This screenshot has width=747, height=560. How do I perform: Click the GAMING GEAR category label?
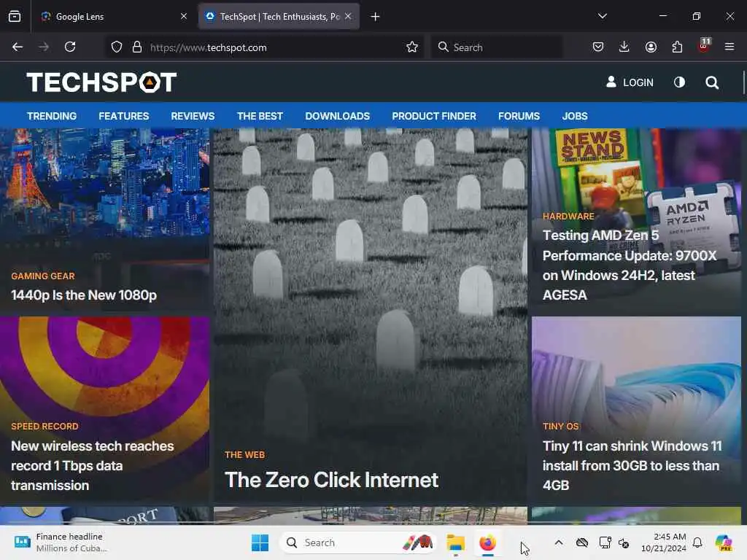(43, 276)
